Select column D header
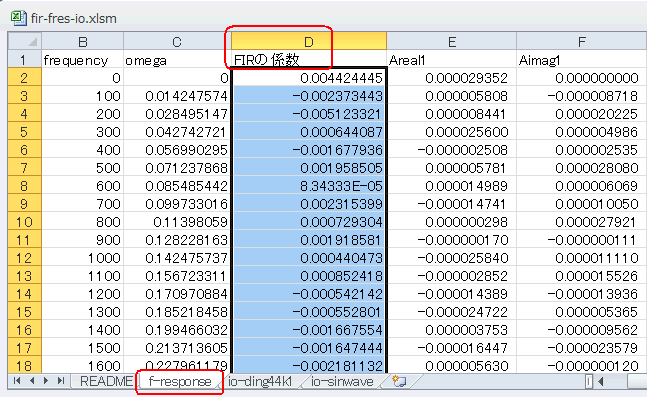 (309, 42)
